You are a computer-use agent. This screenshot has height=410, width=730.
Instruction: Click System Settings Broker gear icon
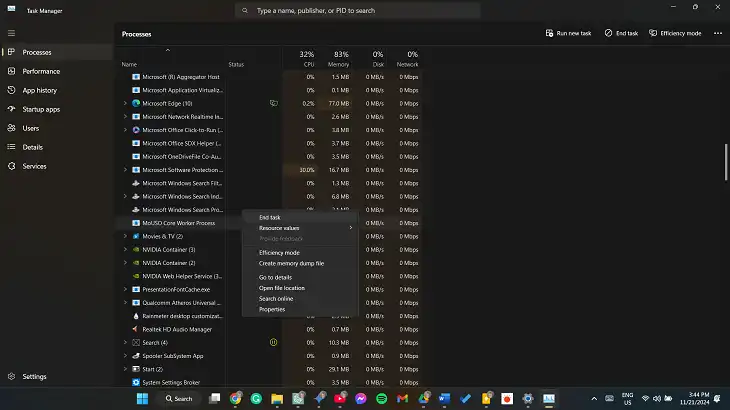tap(136, 383)
